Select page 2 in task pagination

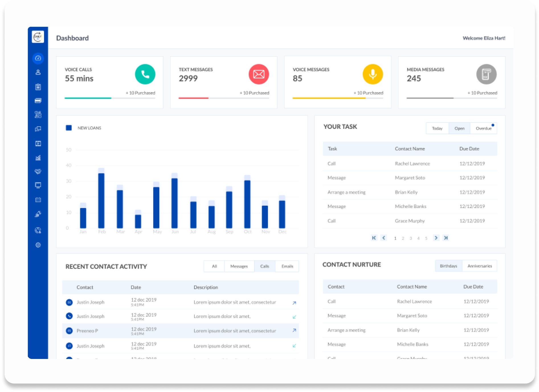point(403,238)
